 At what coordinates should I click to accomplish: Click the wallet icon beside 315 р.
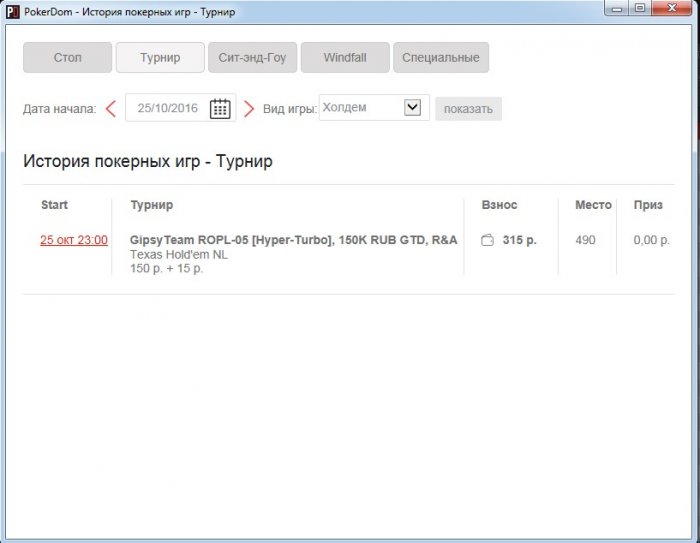[488, 240]
